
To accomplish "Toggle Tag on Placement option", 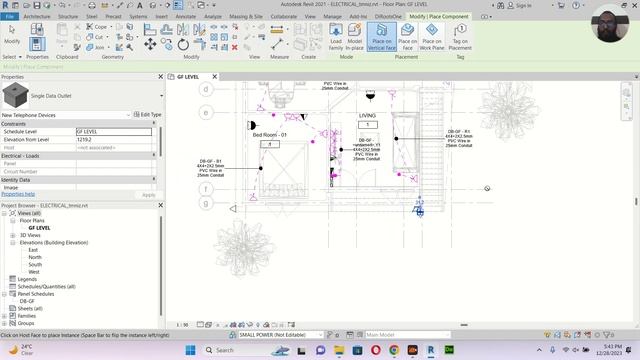I will click(460, 37).
